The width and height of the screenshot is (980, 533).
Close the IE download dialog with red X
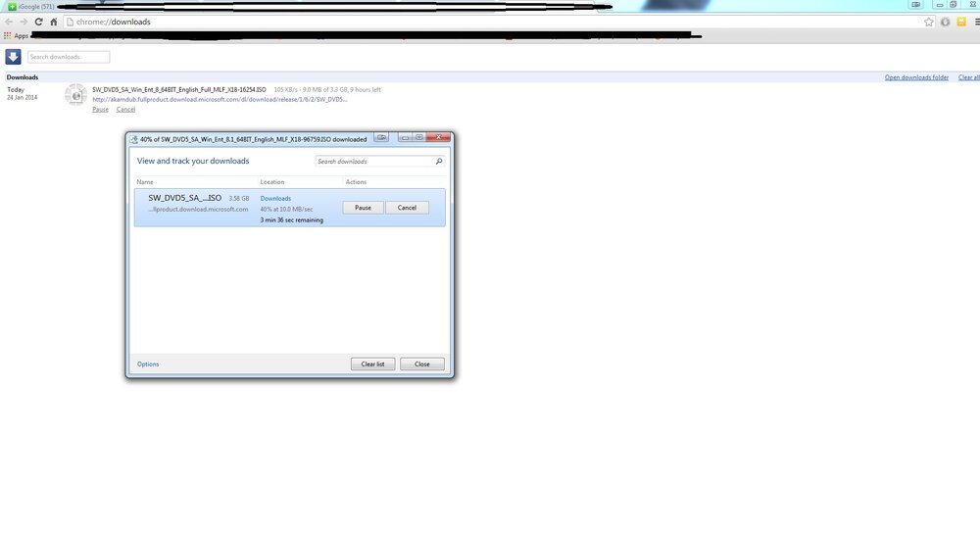[439, 137]
